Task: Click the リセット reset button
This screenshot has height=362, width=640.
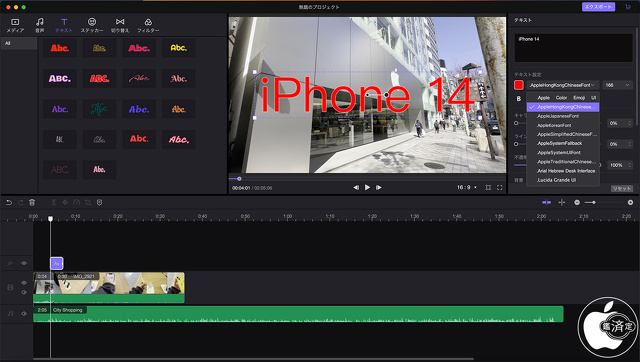Action: [622, 189]
